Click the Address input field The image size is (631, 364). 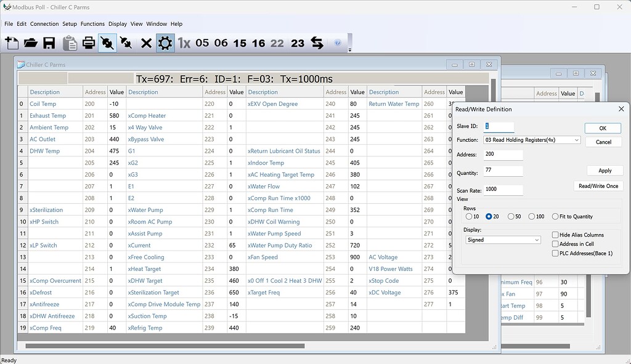pos(503,155)
